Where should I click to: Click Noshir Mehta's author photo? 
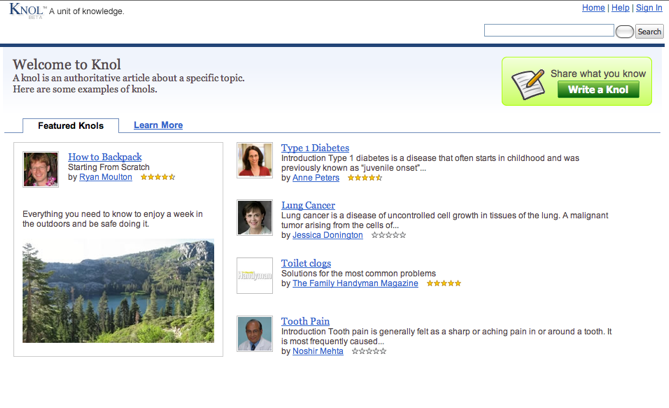(x=254, y=333)
